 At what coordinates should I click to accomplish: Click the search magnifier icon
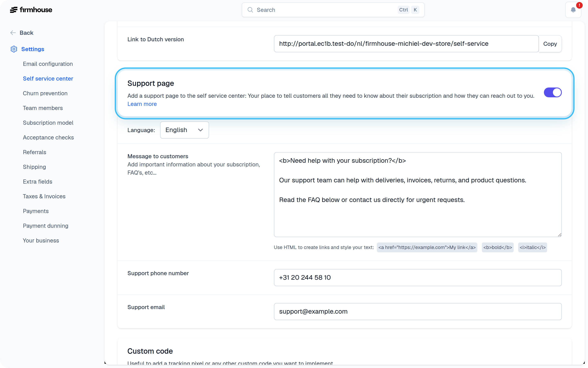click(x=250, y=10)
